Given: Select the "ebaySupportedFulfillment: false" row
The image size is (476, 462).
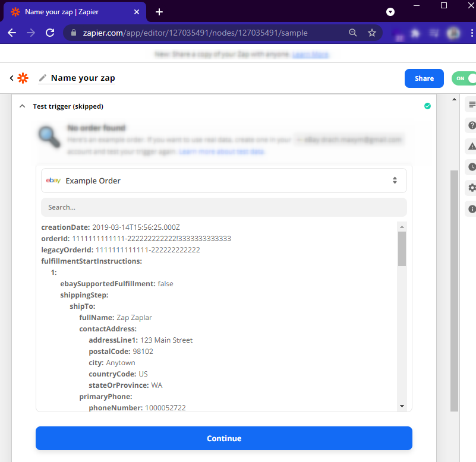Looking at the screenshot, I should (x=116, y=284).
